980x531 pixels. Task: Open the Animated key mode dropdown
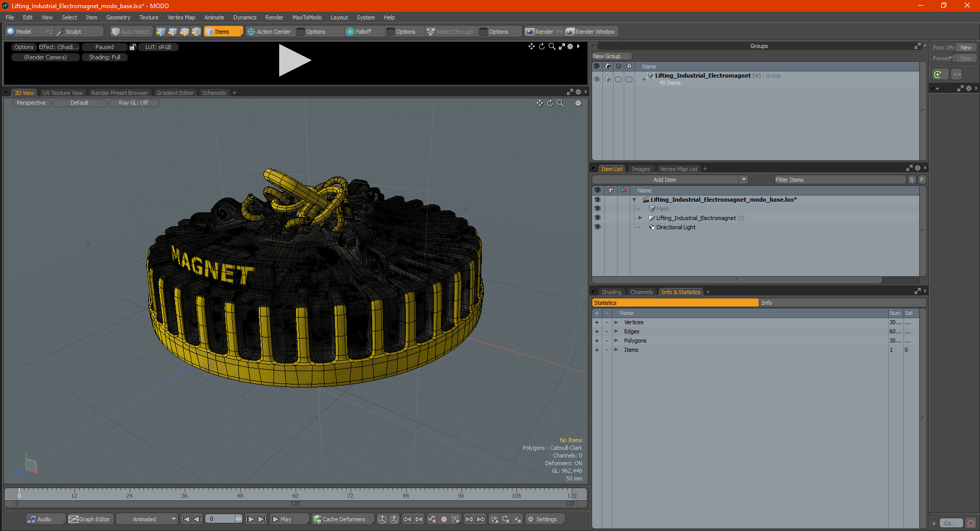147,519
